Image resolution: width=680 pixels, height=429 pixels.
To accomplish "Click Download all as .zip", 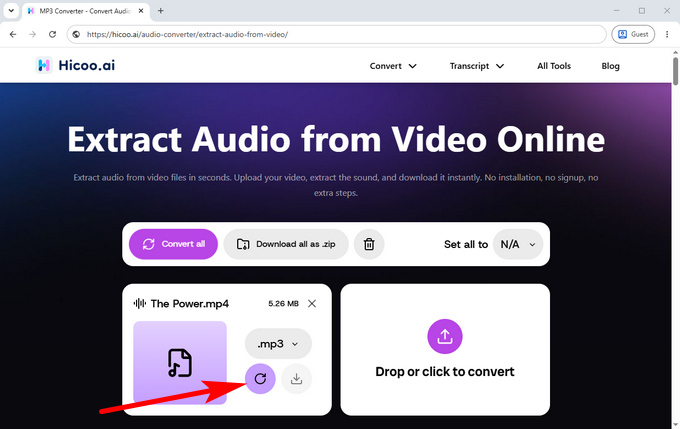I will click(286, 244).
